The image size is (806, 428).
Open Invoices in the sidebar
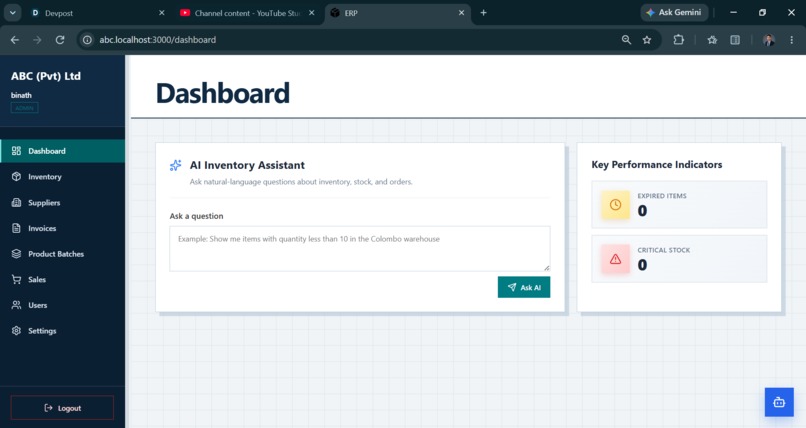[x=62, y=228]
